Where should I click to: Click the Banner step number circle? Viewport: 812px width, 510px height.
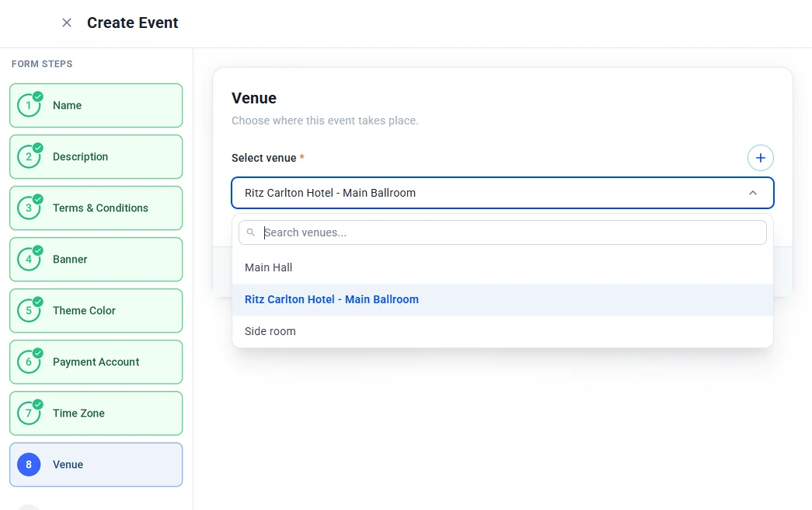point(29,259)
